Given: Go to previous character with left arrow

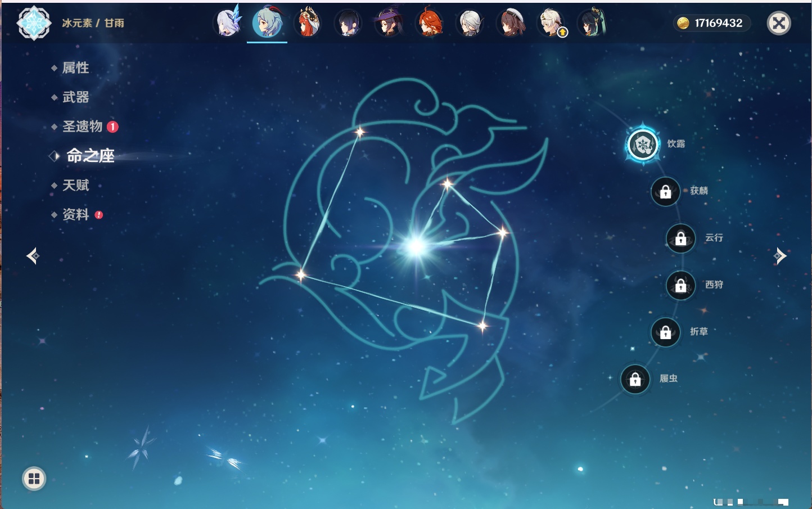Looking at the screenshot, I should tap(33, 256).
